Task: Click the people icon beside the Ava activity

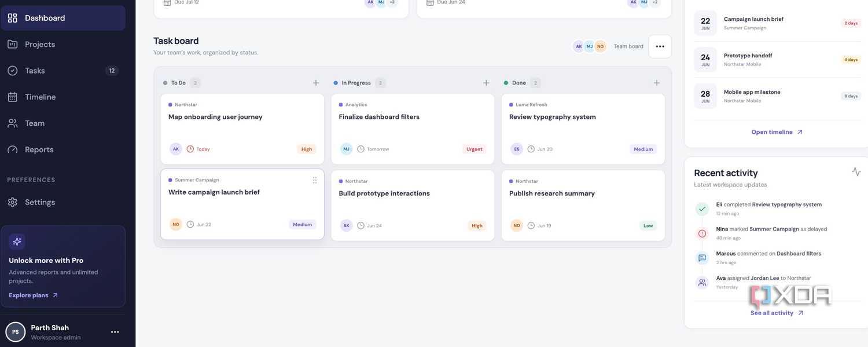Action: (x=702, y=283)
